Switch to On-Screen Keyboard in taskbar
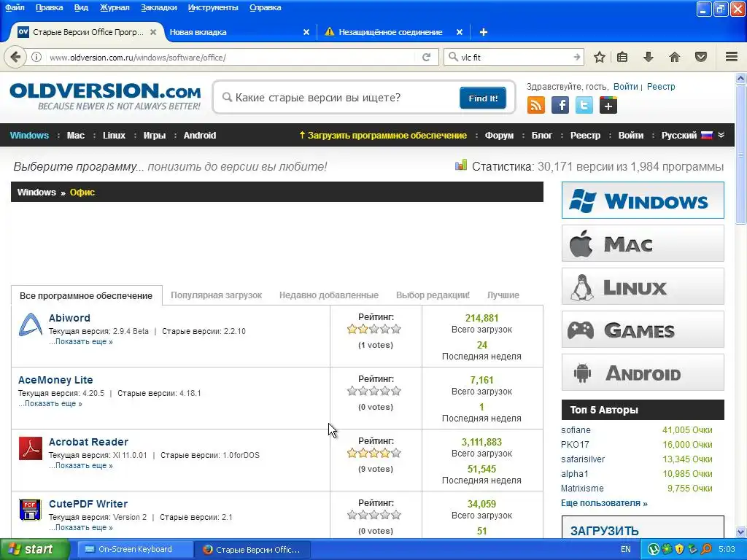747x560 pixels. pos(134,549)
